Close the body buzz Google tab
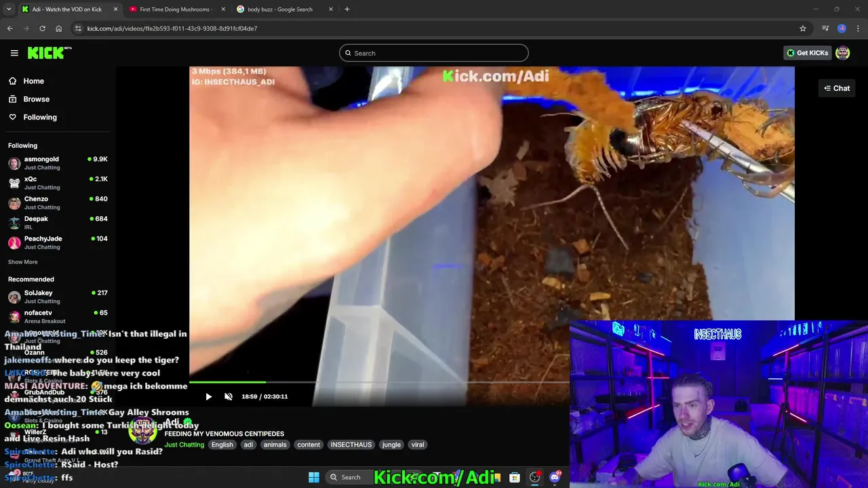Screen dimensions: 868x488 point(331,9)
